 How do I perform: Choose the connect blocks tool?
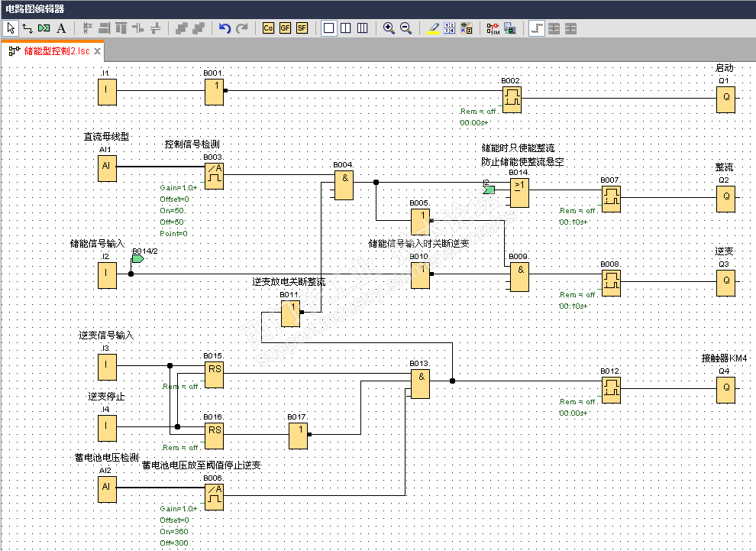[x=27, y=28]
